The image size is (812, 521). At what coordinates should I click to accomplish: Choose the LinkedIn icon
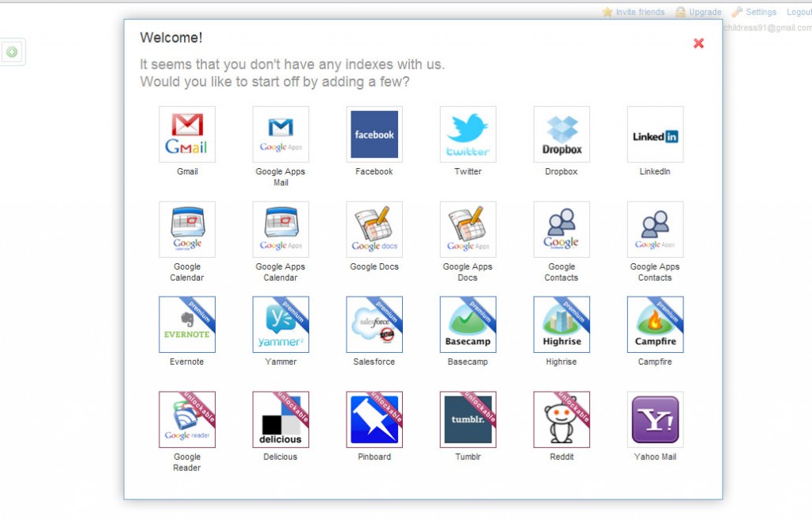(x=655, y=134)
